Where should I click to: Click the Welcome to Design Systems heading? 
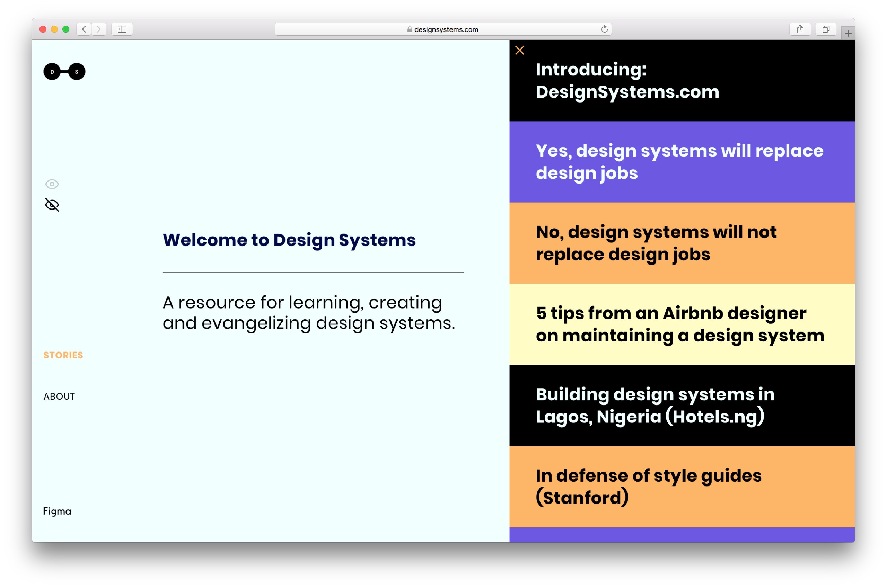289,240
